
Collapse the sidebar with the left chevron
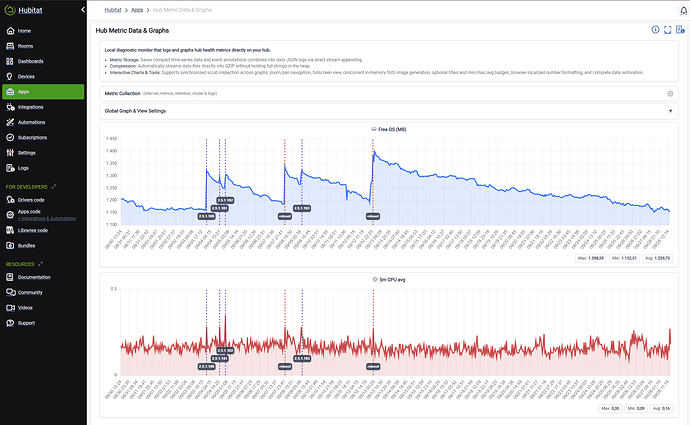[x=82, y=10]
